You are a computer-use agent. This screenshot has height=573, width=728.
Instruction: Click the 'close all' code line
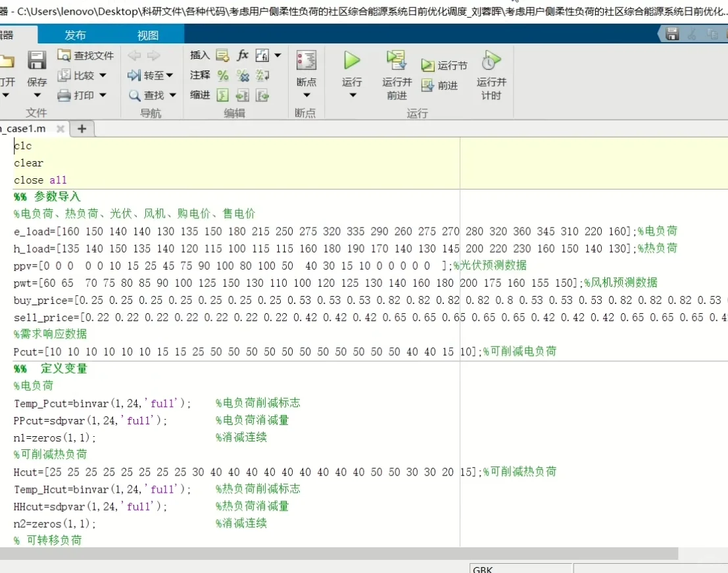(40, 180)
